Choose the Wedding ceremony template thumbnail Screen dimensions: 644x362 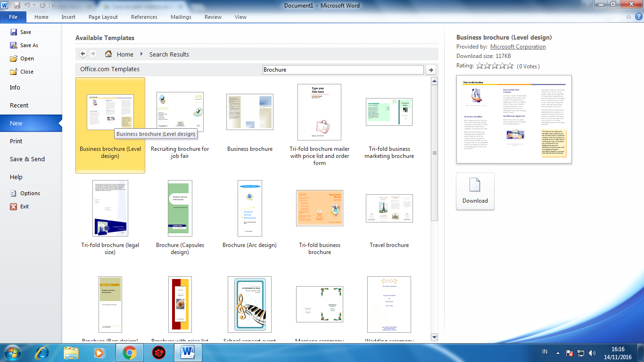389,304
